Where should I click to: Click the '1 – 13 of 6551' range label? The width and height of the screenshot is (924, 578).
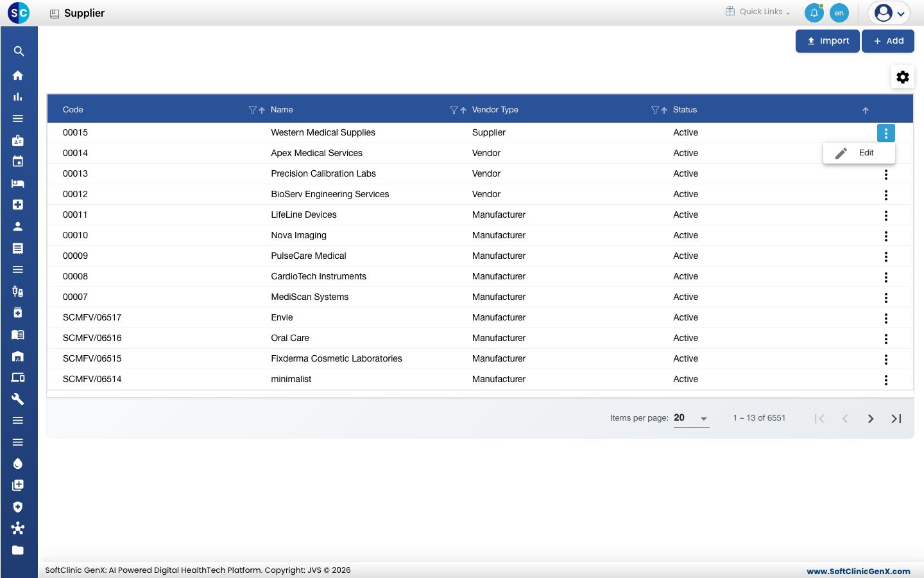759,418
